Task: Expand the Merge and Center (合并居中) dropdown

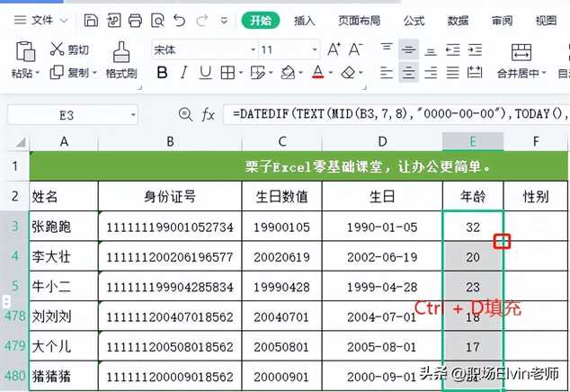Action: pos(545,73)
